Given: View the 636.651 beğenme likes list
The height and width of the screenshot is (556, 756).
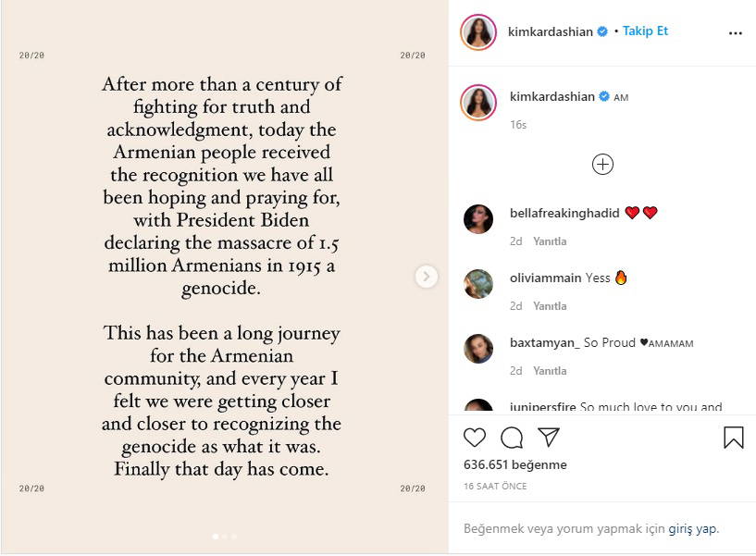Looking at the screenshot, I should click(515, 465).
